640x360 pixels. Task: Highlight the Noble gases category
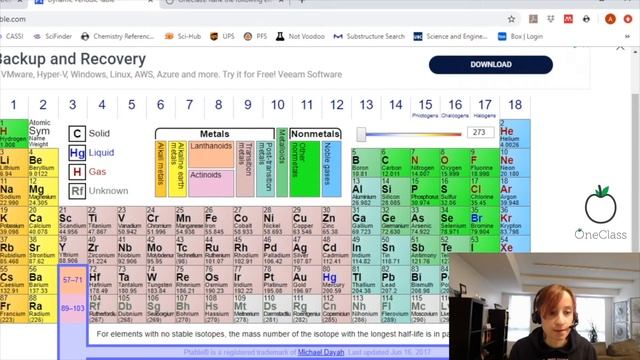click(331, 169)
